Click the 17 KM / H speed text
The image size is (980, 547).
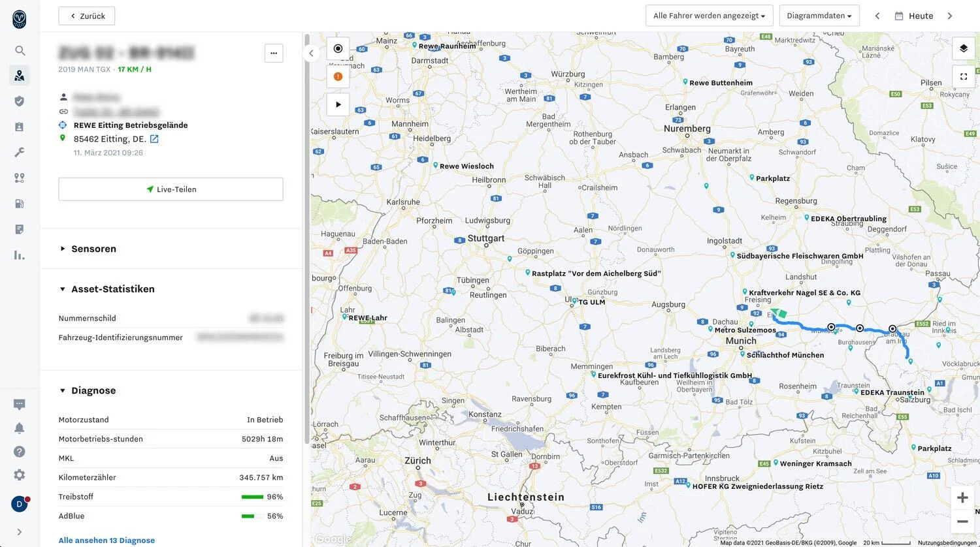point(135,69)
